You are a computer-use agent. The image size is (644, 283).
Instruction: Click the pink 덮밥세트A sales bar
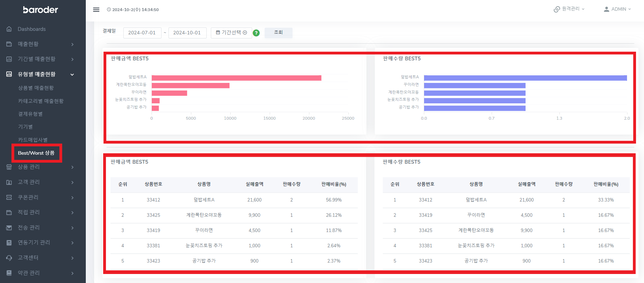[237, 78]
